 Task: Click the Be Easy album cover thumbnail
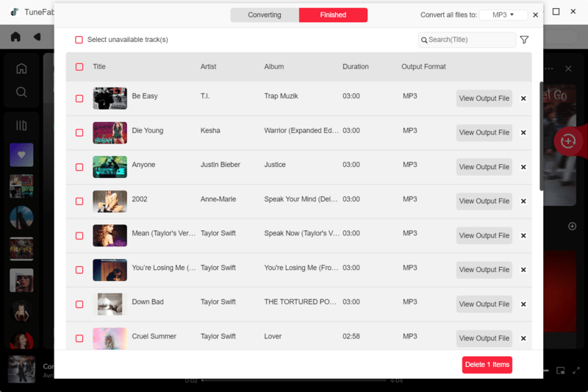click(110, 99)
